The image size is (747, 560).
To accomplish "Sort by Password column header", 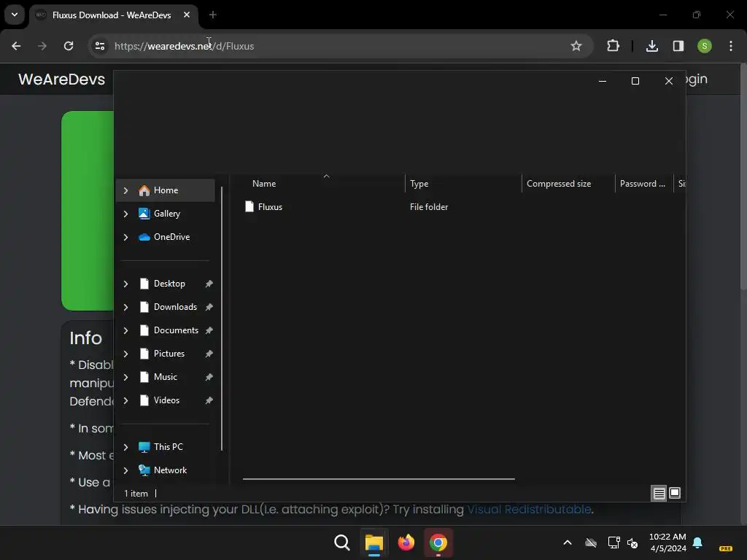I will pos(643,183).
